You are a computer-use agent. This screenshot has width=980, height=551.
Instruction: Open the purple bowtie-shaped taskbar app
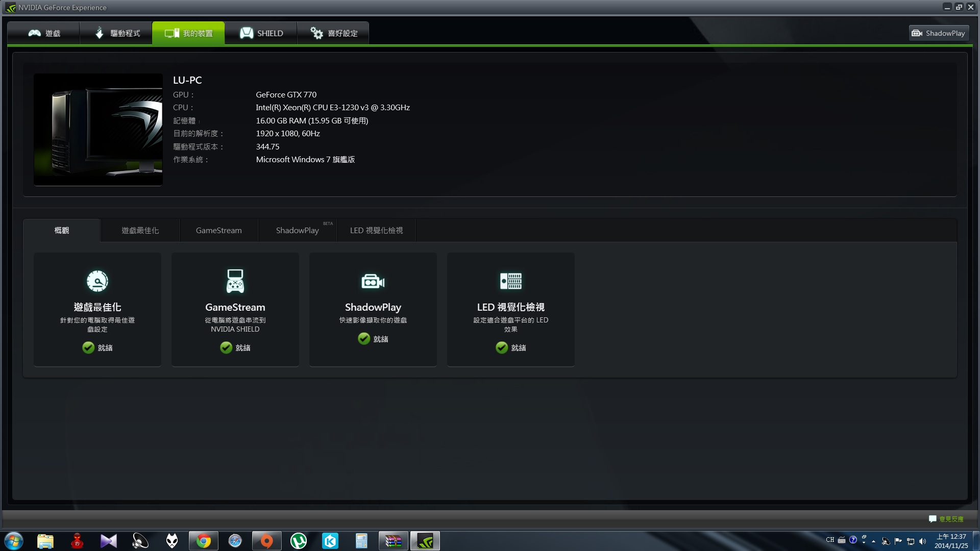[x=109, y=541]
